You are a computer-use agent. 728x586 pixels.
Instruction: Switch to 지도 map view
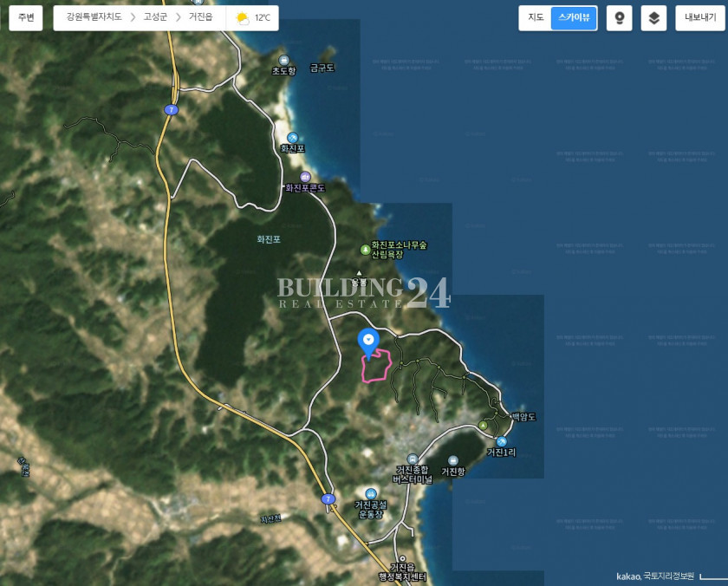536,17
